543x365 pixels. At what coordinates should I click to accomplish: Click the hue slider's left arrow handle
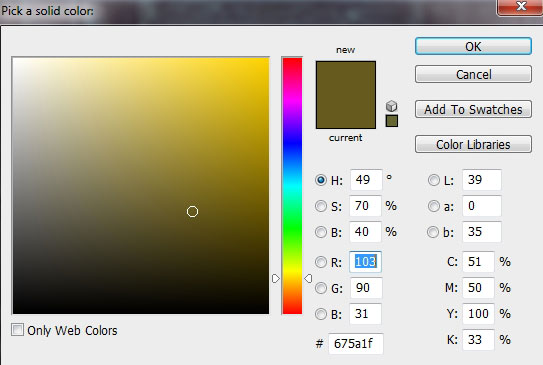pyautogui.click(x=276, y=278)
